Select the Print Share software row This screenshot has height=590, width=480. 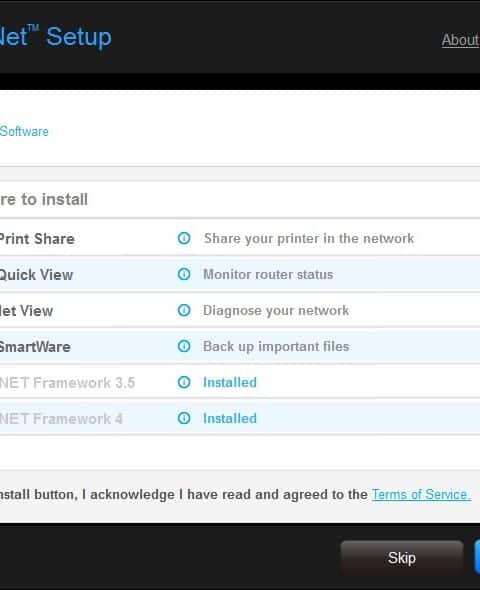[x=240, y=239]
